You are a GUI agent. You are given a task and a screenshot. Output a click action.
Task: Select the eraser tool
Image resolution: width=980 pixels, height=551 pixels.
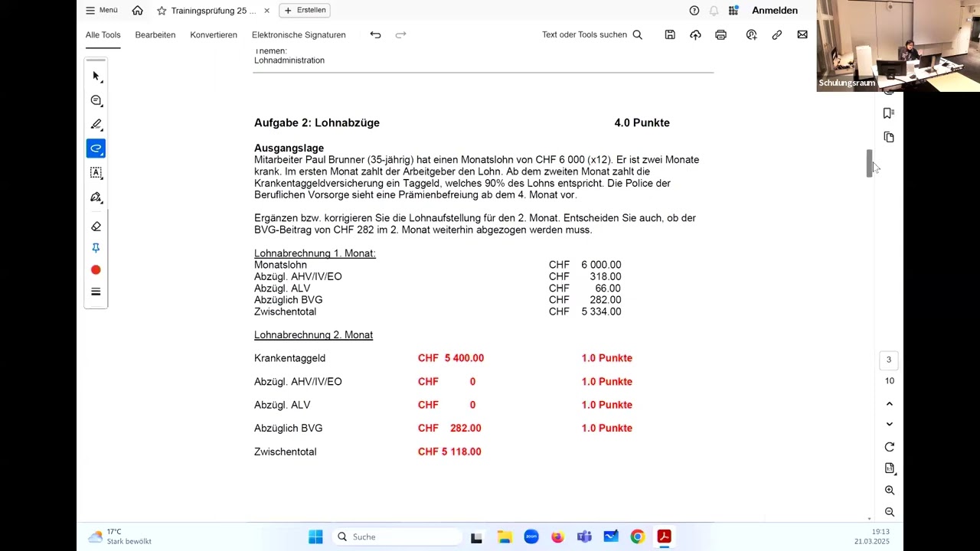96,227
